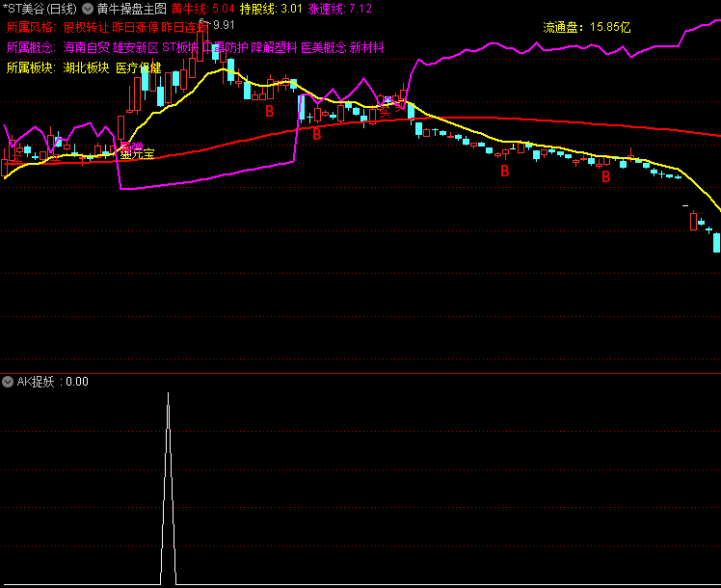This screenshot has width=721, height=588.
Task: Select the 新材料 concept tag
Action: (366, 47)
